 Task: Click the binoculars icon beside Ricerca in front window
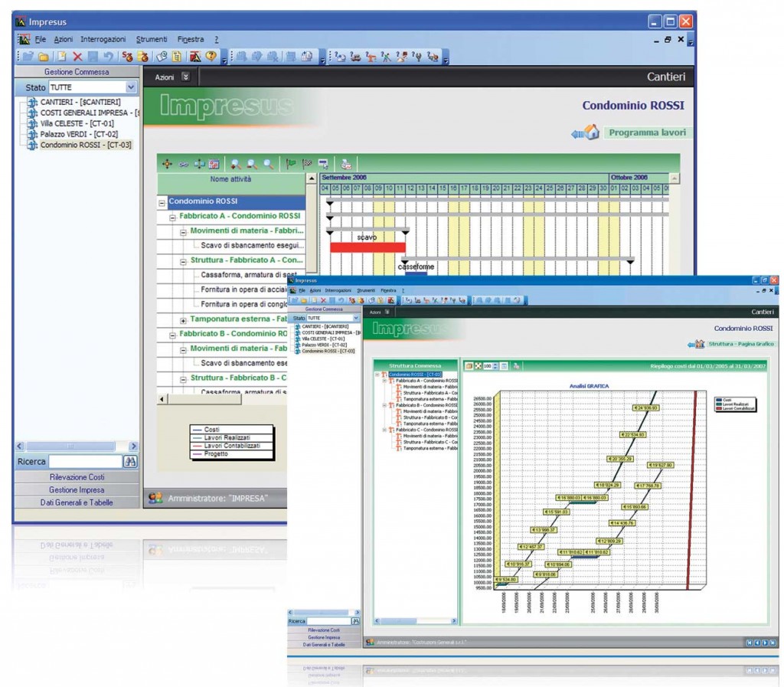pos(355,621)
